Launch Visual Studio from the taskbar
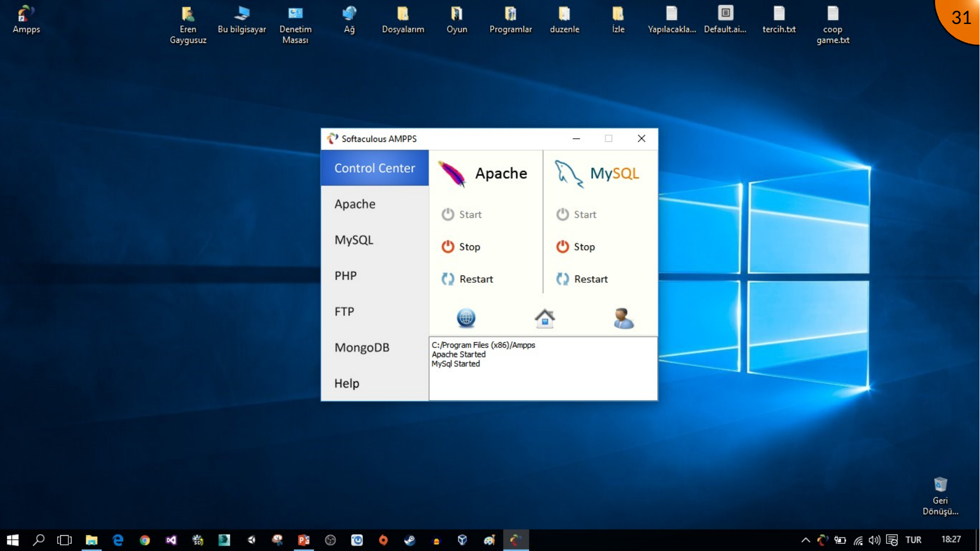980x551 pixels. click(171, 540)
